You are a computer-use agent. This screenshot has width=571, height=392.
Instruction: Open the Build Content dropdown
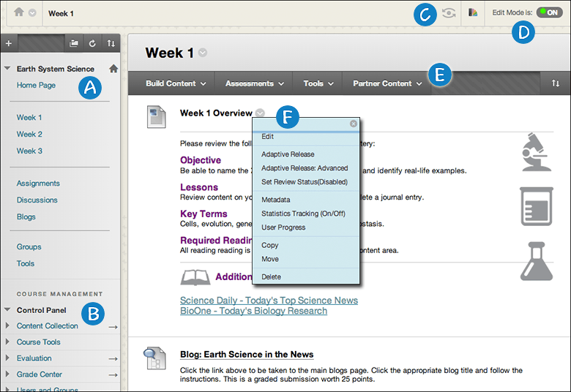[176, 83]
